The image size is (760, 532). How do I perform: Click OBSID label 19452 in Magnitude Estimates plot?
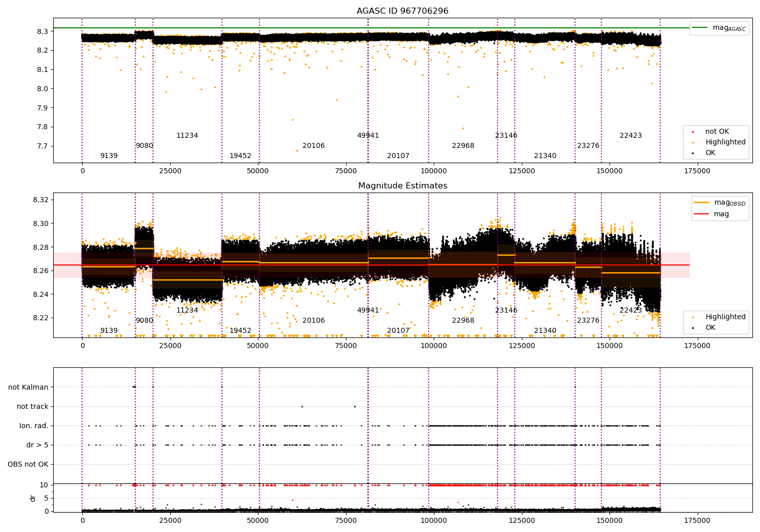click(x=240, y=331)
